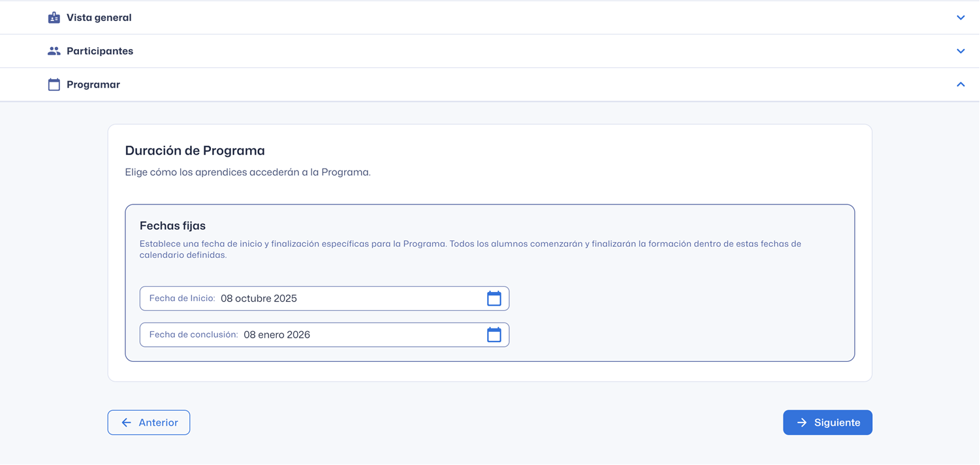Open the Vista general section title
This screenshot has width=980, height=465.
point(99,18)
